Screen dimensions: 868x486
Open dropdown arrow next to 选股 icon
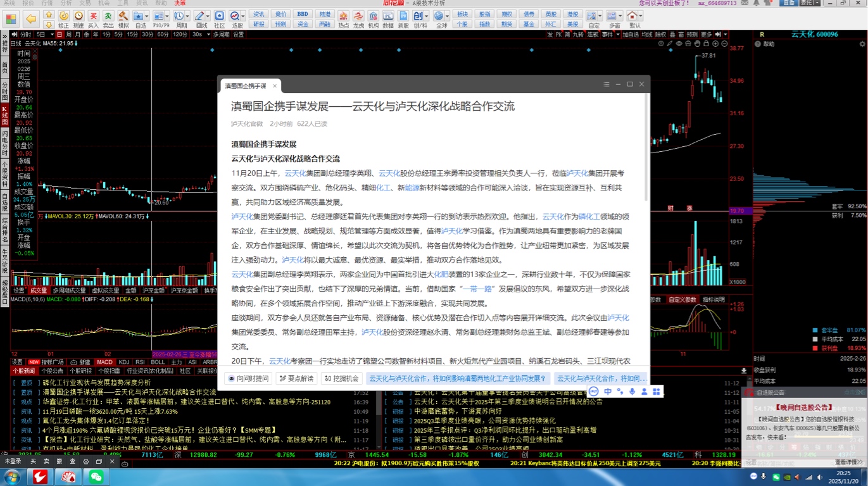pos(242,15)
